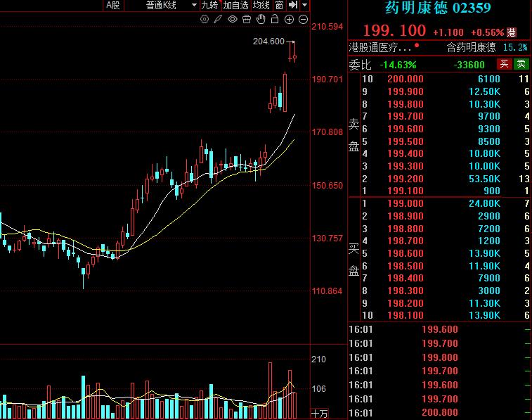Select sell price 199.800
This screenshot has height=420, width=532.
tap(406, 104)
